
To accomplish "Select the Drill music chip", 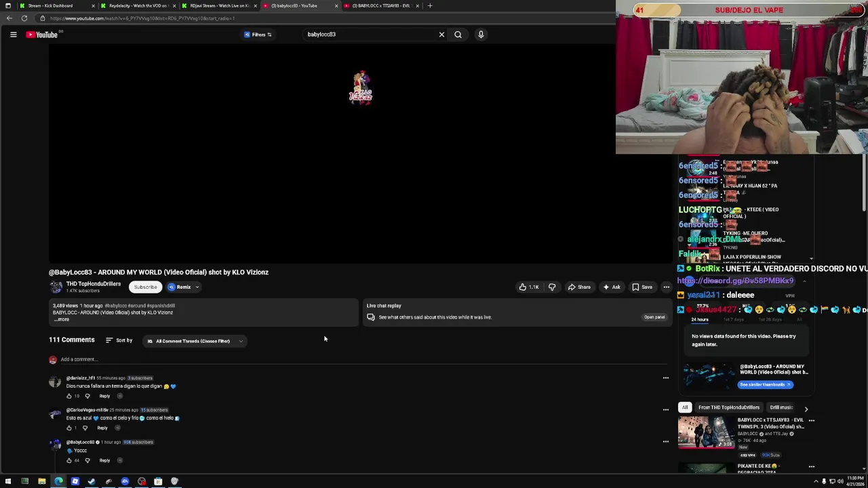I will pos(781,407).
